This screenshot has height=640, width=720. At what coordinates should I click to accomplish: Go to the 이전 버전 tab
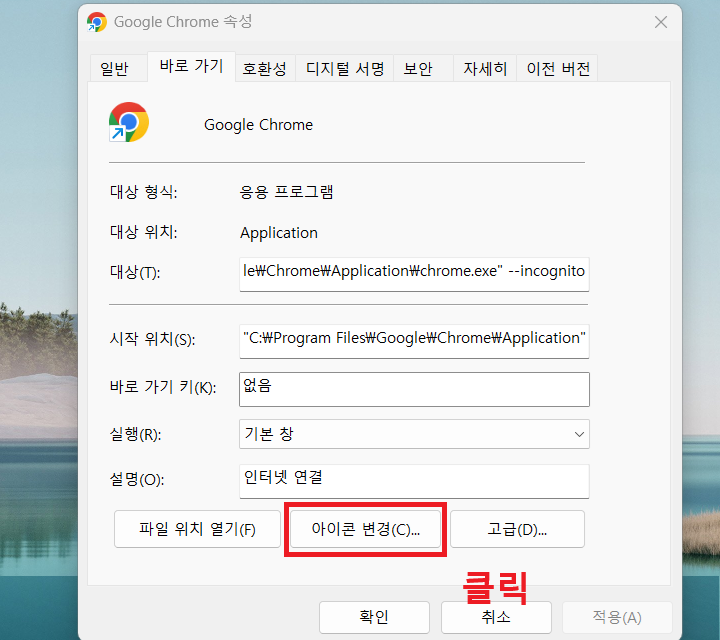pos(557,68)
